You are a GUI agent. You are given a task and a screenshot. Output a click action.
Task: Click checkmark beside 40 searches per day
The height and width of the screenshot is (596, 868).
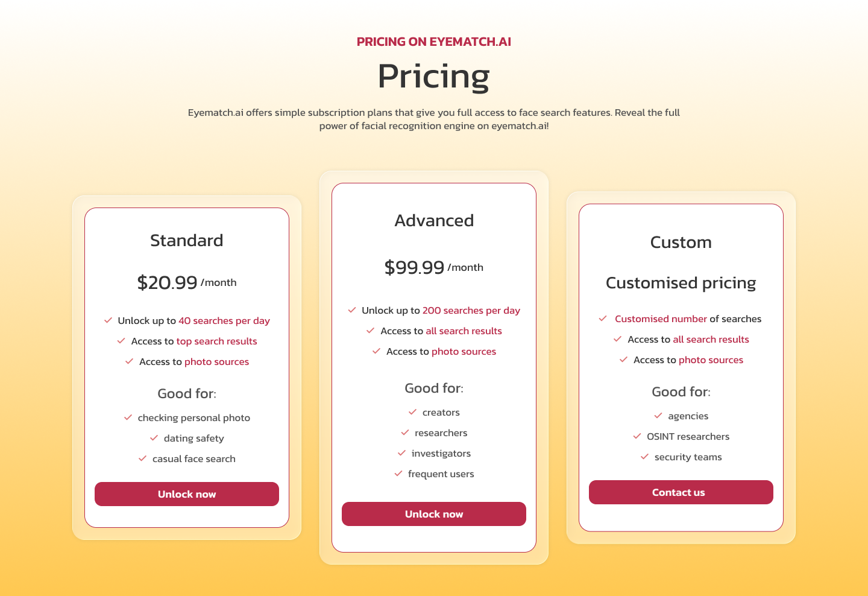click(x=108, y=320)
